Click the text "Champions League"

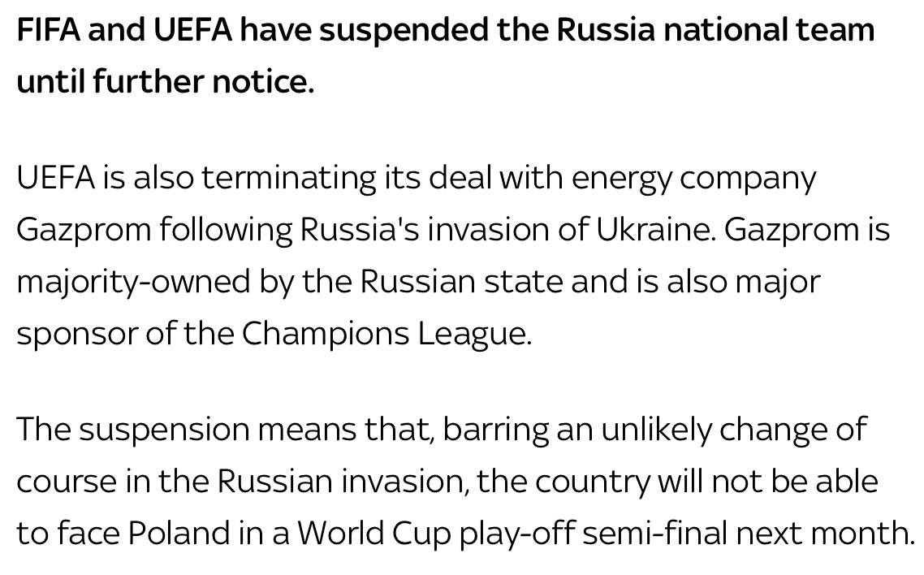386,334
